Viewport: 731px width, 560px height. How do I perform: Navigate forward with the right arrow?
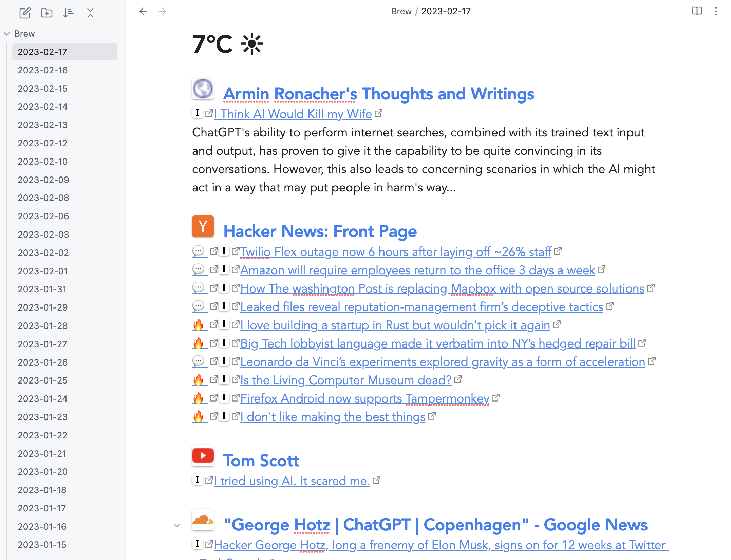[162, 11]
